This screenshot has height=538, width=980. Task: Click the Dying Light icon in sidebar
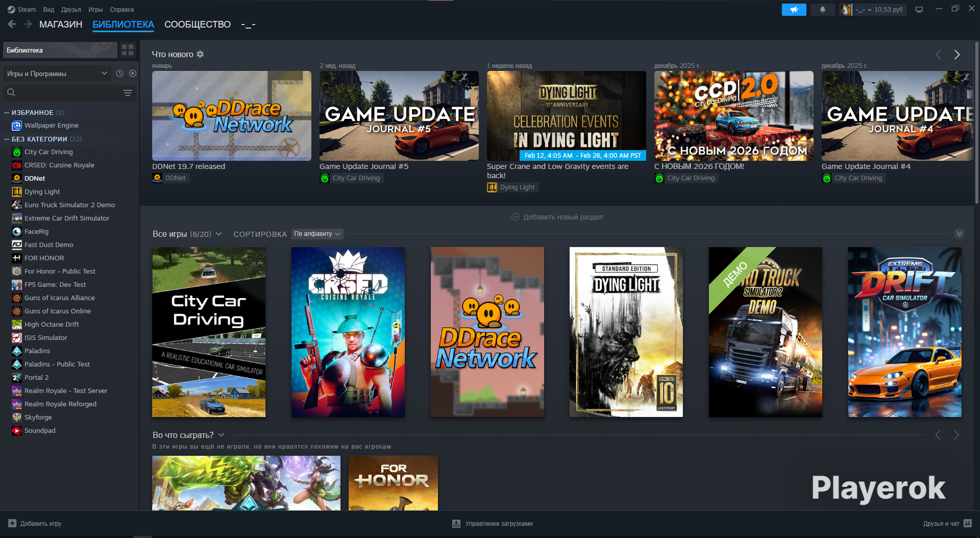coord(17,192)
